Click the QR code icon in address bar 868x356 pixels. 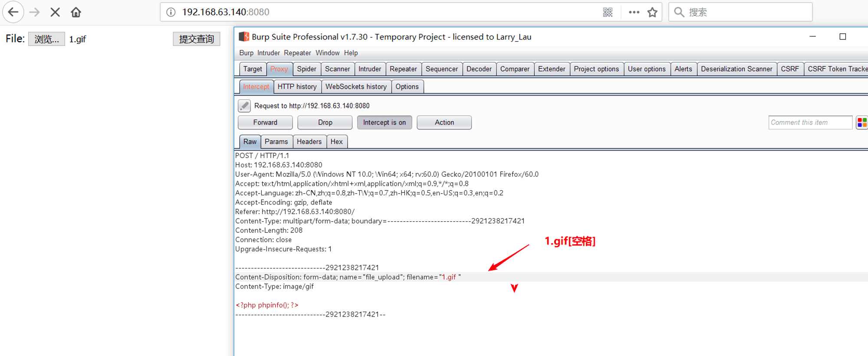(608, 12)
